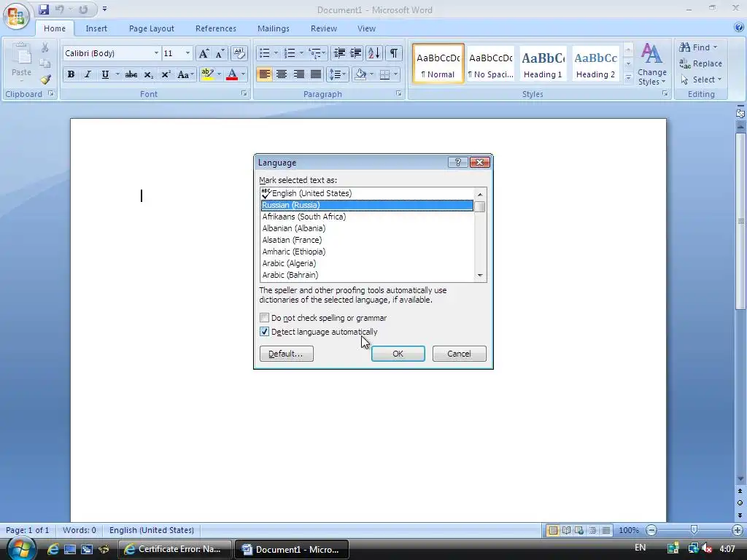Align text right

[x=298, y=74]
